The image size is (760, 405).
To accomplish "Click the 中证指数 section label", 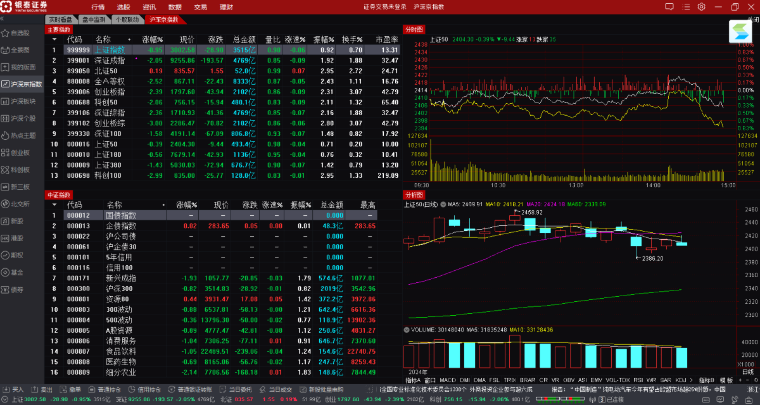I will pyautogui.click(x=59, y=195).
